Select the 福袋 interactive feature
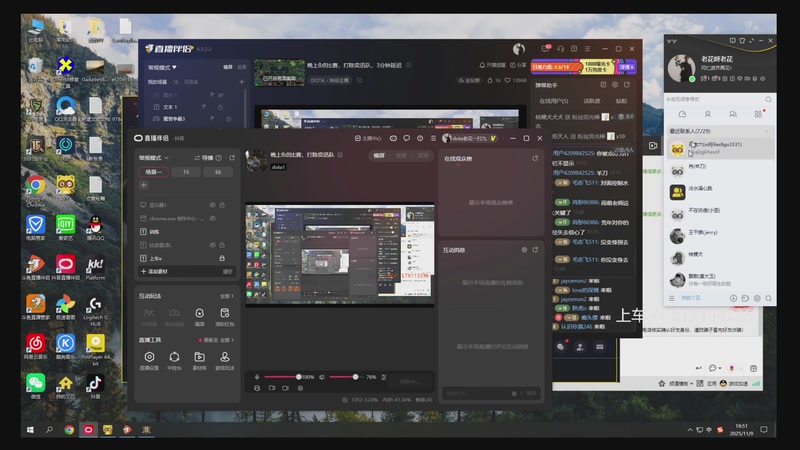The width and height of the screenshot is (800, 450). 199,316
